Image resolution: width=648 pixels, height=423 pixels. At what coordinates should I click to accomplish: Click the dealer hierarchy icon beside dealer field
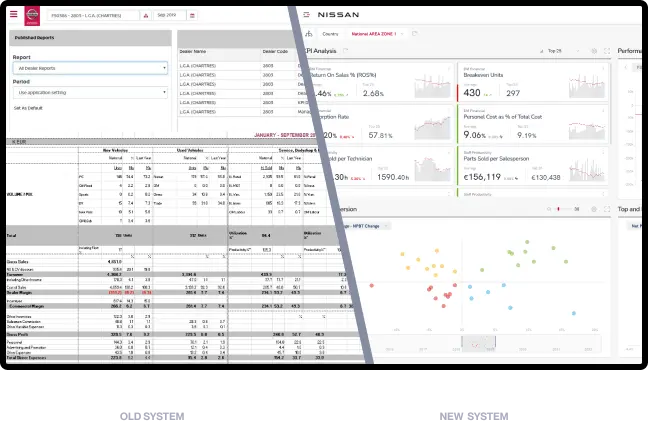(146, 16)
